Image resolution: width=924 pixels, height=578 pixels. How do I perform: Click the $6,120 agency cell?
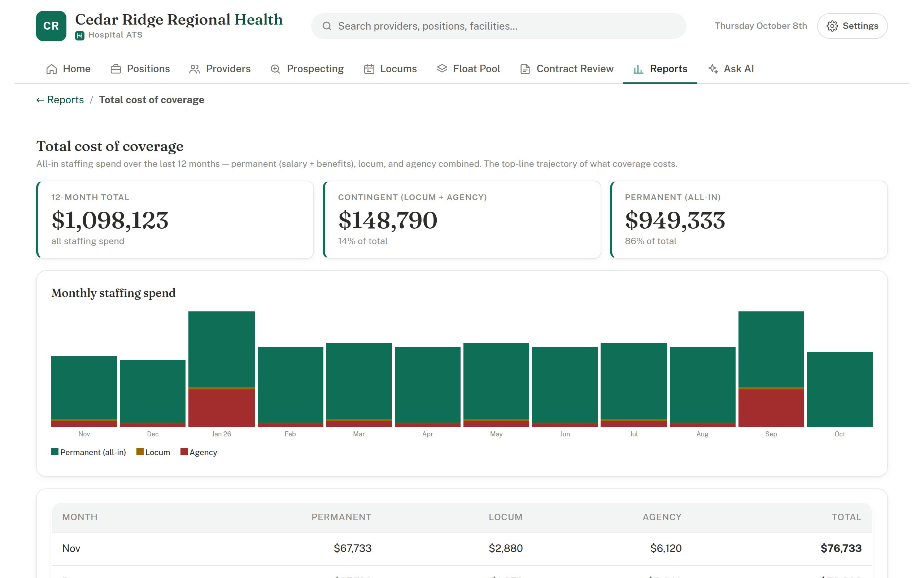(666, 548)
